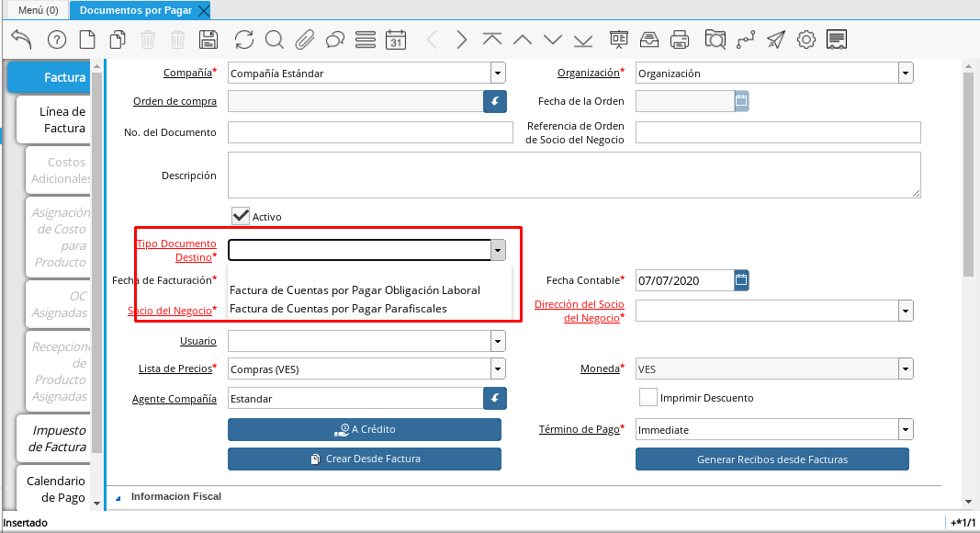Expand the Usuario dropdown list

498,341
